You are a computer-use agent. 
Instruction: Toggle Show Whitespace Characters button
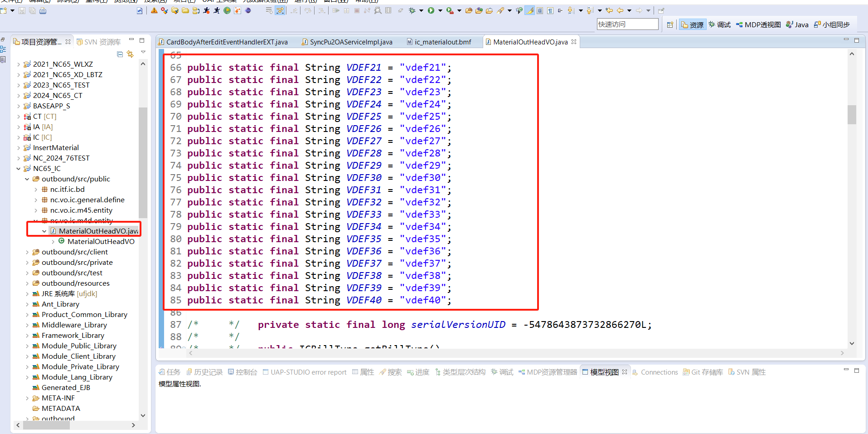pos(550,10)
